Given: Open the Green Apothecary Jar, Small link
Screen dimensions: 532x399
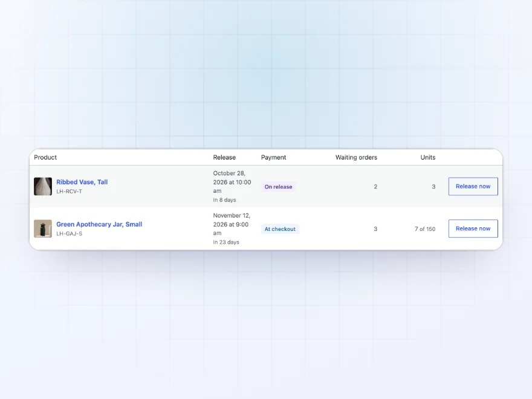Looking at the screenshot, I should [x=99, y=224].
